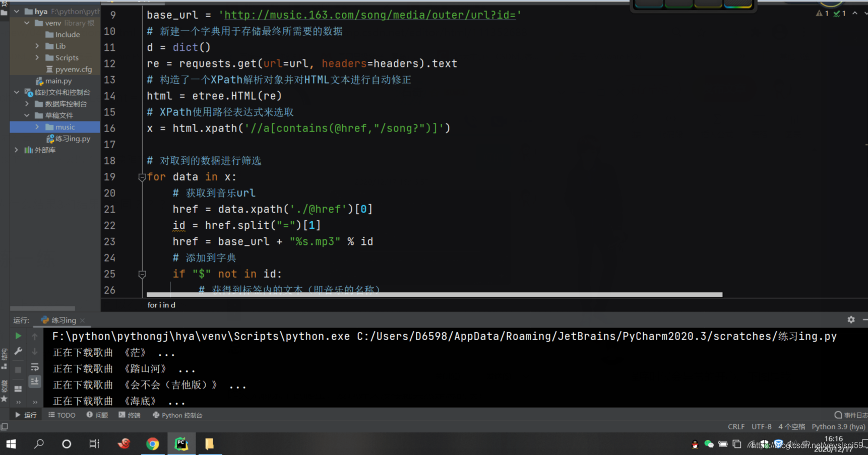The height and width of the screenshot is (455, 868).
Task: Select the 练习ing run tab
Action: click(59, 320)
